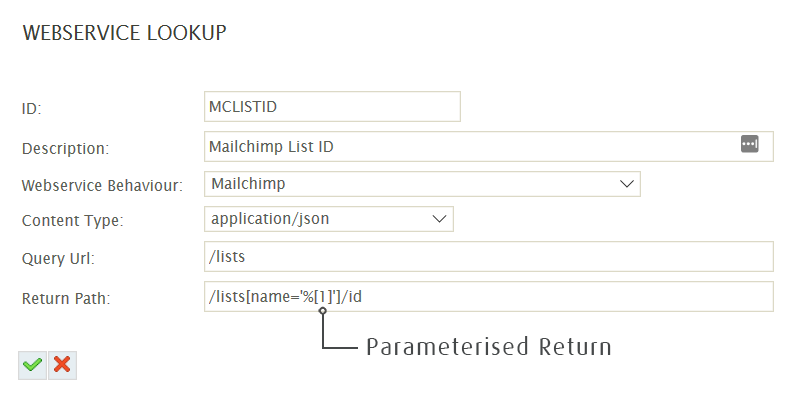Open the Mailchimp behaviour combo box
810x394 pixels.
click(422, 184)
